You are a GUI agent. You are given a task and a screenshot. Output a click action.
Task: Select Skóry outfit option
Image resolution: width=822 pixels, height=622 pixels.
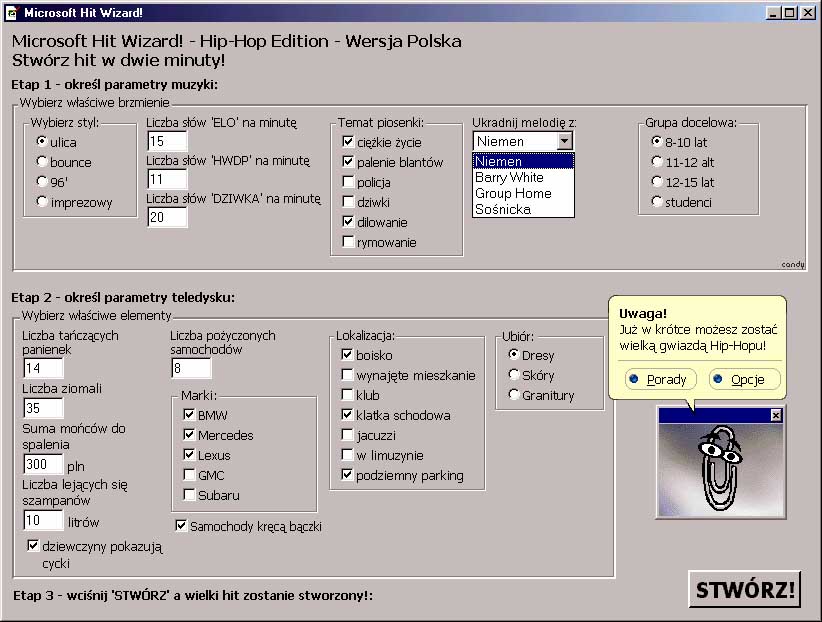[x=514, y=375]
